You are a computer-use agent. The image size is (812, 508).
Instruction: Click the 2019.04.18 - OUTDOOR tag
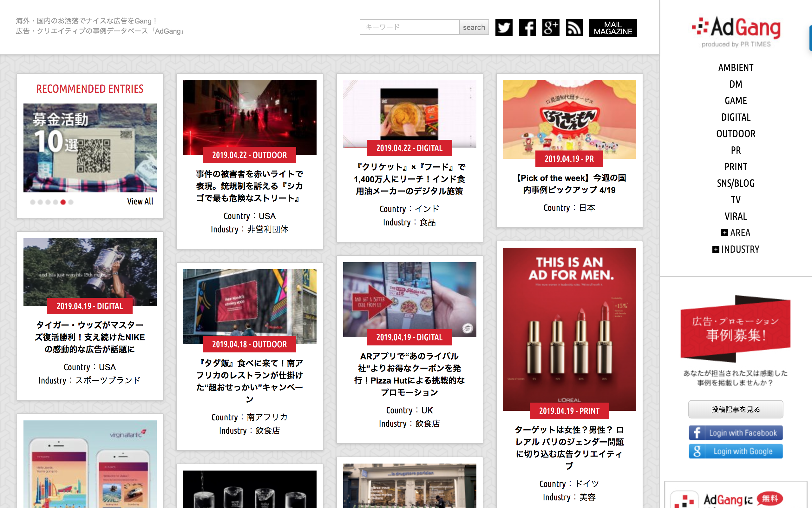[x=250, y=344]
